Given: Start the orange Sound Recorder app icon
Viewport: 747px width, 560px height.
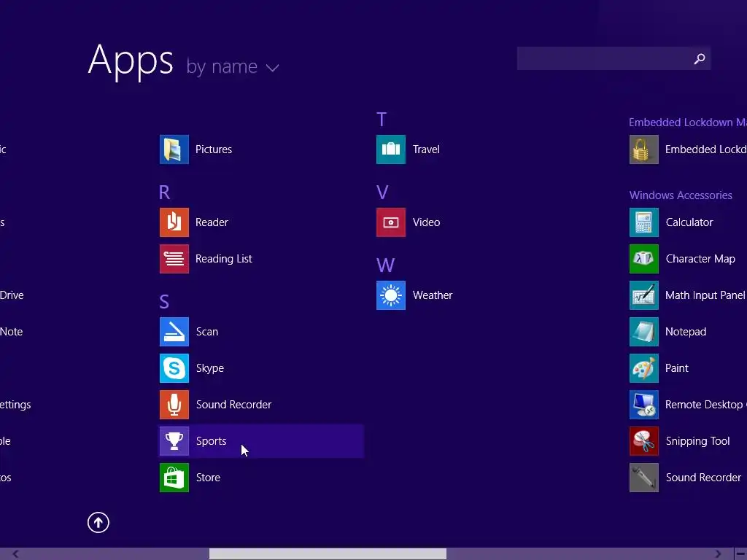Looking at the screenshot, I should (174, 405).
